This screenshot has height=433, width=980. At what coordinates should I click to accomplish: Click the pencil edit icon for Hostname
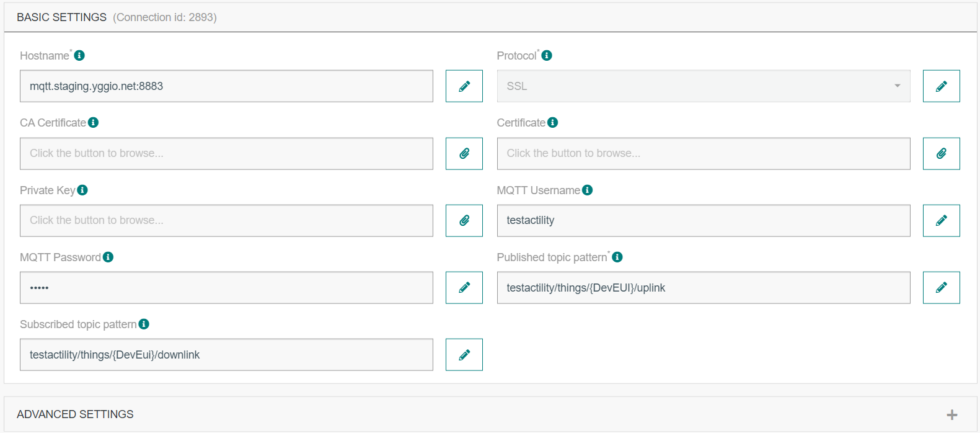464,86
